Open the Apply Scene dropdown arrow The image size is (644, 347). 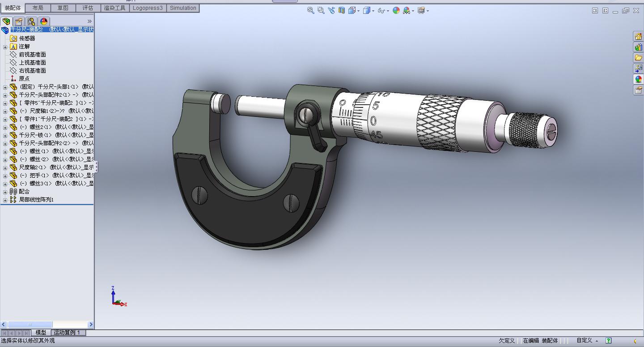coord(413,11)
